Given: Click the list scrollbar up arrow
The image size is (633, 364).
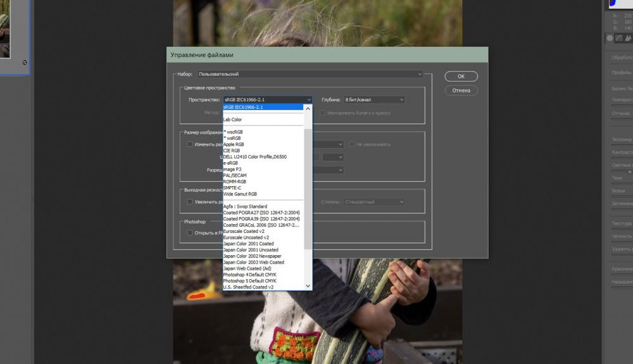Looking at the screenshot, I should coord(308,108).
